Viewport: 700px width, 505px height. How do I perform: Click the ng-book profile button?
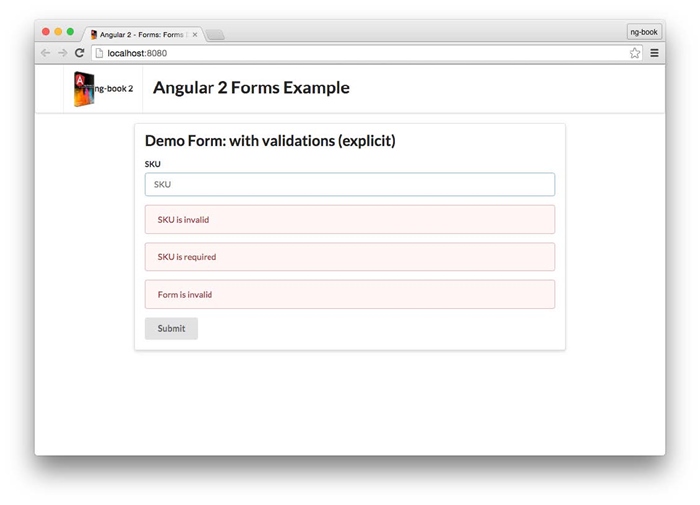tap(643, 32)
